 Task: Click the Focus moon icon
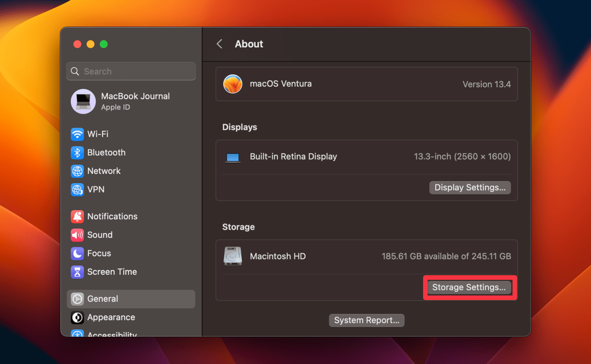coord(77,253)
